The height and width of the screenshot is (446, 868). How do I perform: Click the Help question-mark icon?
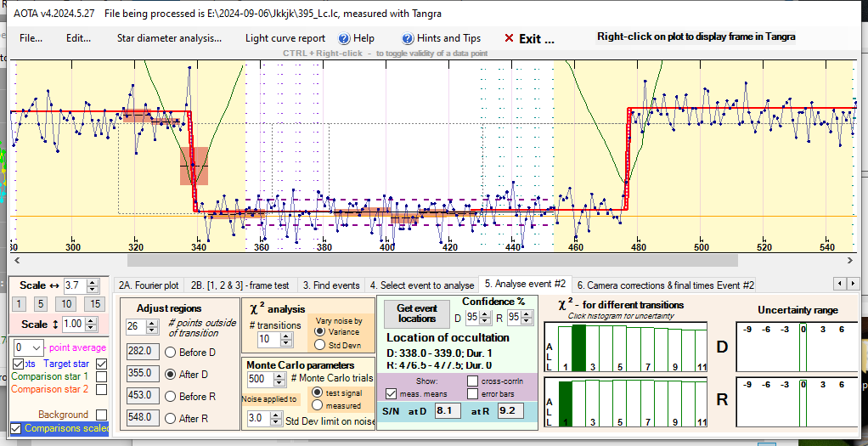click(344, 38)
